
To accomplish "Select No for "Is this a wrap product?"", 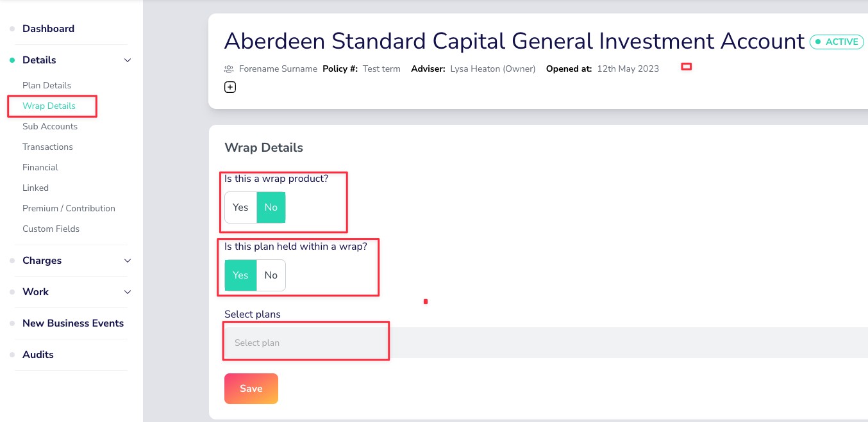I will [271, 207].
